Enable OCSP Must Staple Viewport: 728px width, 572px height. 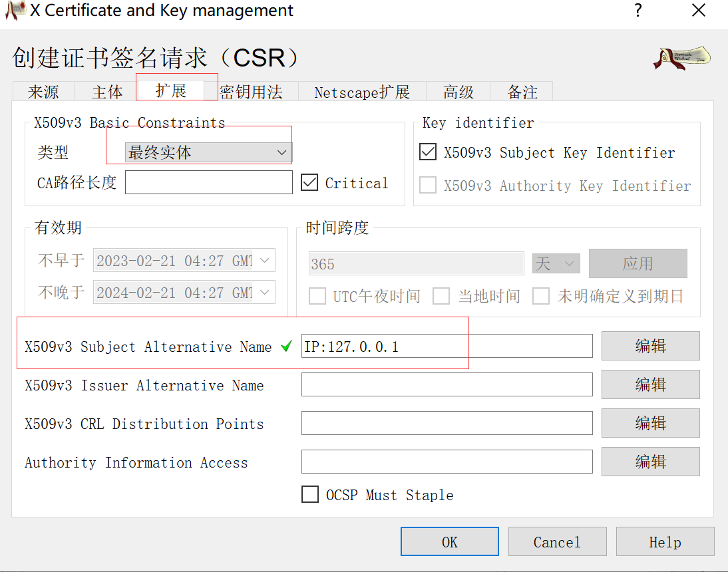[x=310, y=494]
